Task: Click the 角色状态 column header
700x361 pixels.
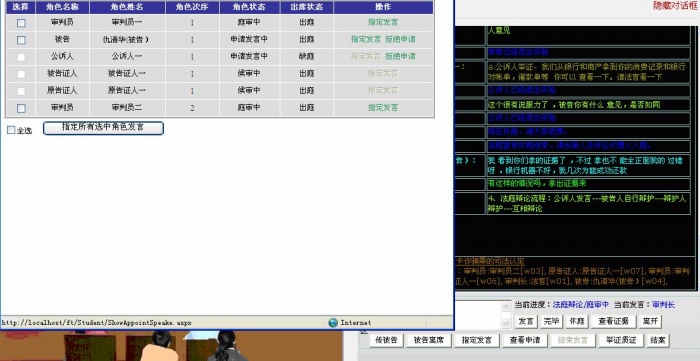Action: [x=250, y=8]
